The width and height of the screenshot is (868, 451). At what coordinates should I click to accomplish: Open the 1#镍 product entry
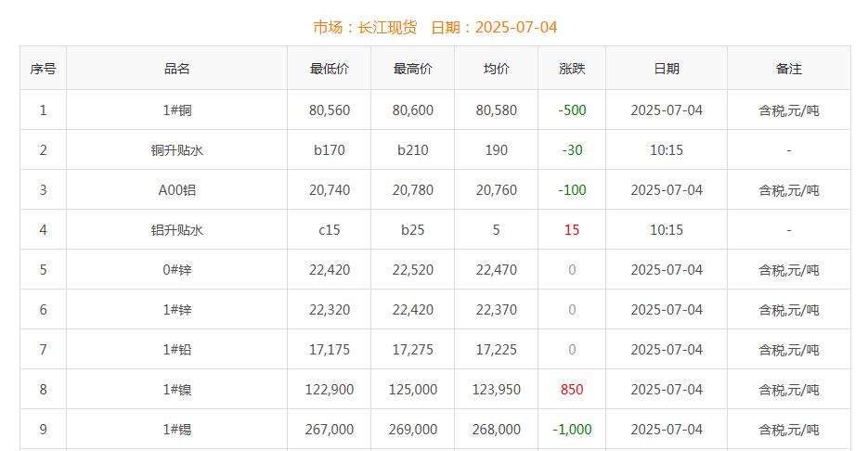[x=176, y=390]
